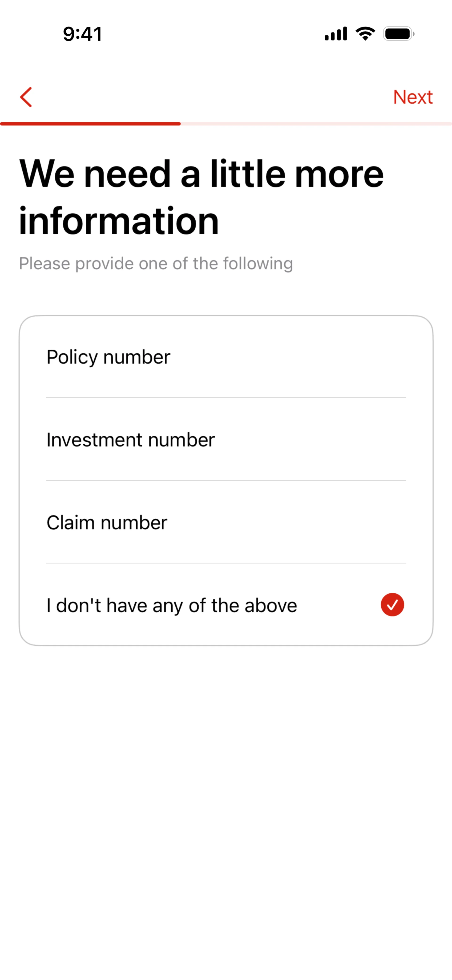452x980 pixels.
Task: Tap "Please provide one of the following" subtitle
Action: pyautogui.click(x=156, y=264)
